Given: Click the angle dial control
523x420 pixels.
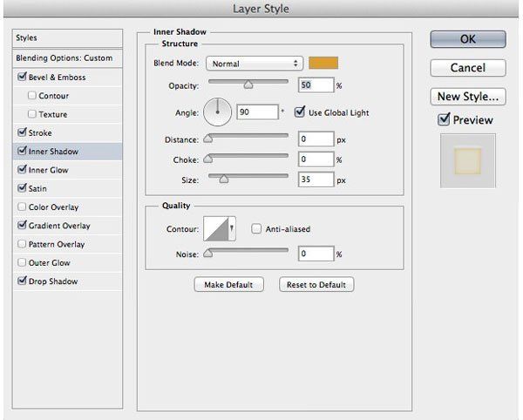Looking at the screenshot, I should [217, 112].
